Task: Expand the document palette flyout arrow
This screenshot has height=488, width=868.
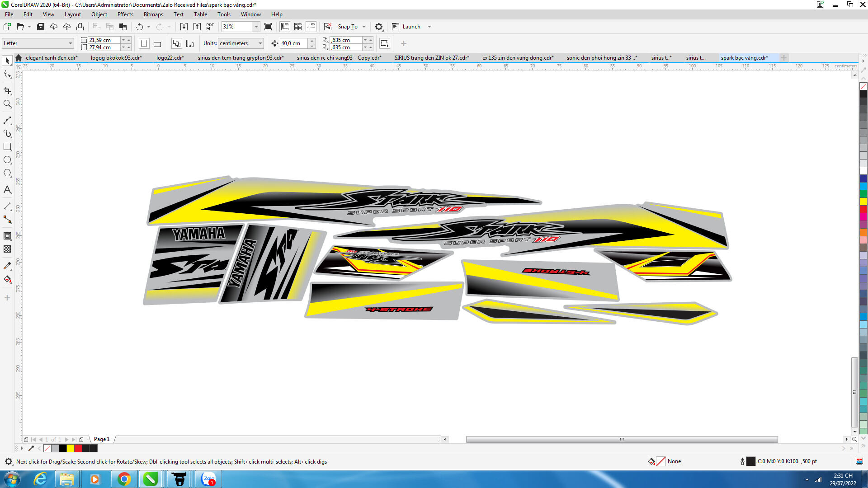Action: [22, 448]
